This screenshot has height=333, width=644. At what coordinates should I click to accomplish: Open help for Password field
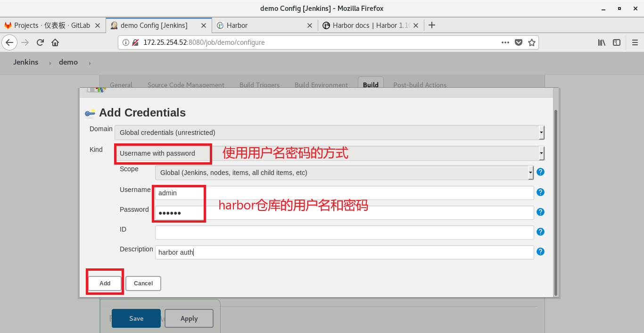541,212
